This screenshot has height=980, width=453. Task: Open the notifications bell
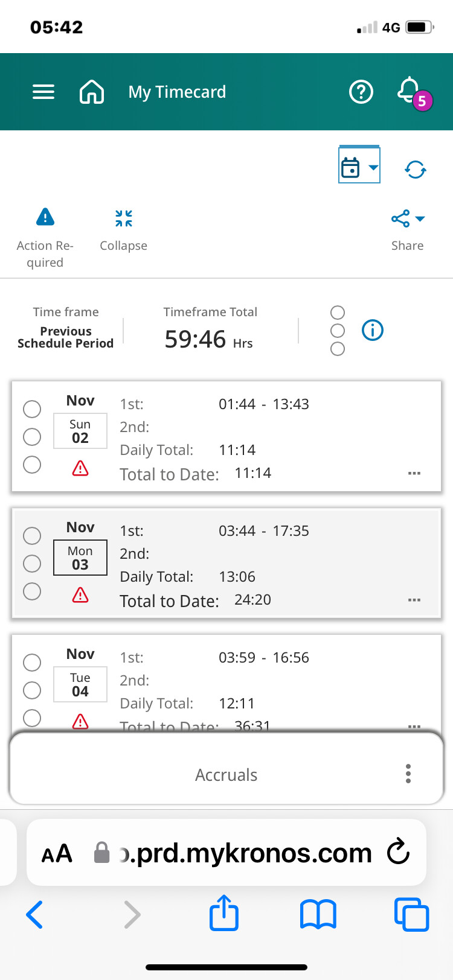tap(410, 92)
